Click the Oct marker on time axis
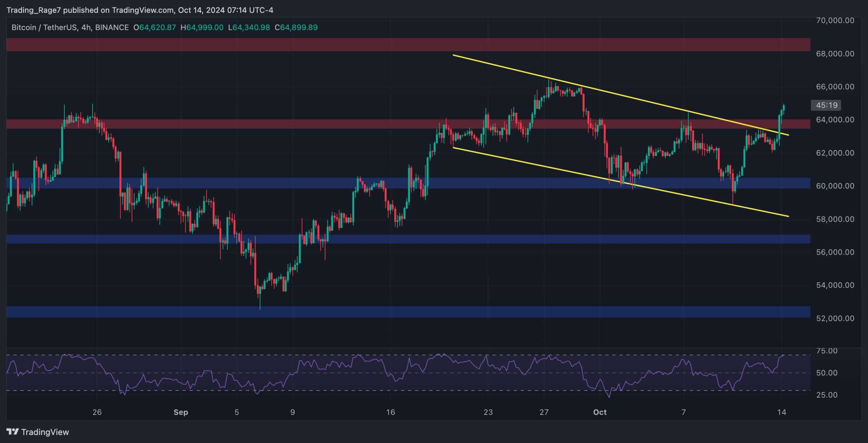The width and height of the screenshot is (868, 443). click(x=600, y=412)
